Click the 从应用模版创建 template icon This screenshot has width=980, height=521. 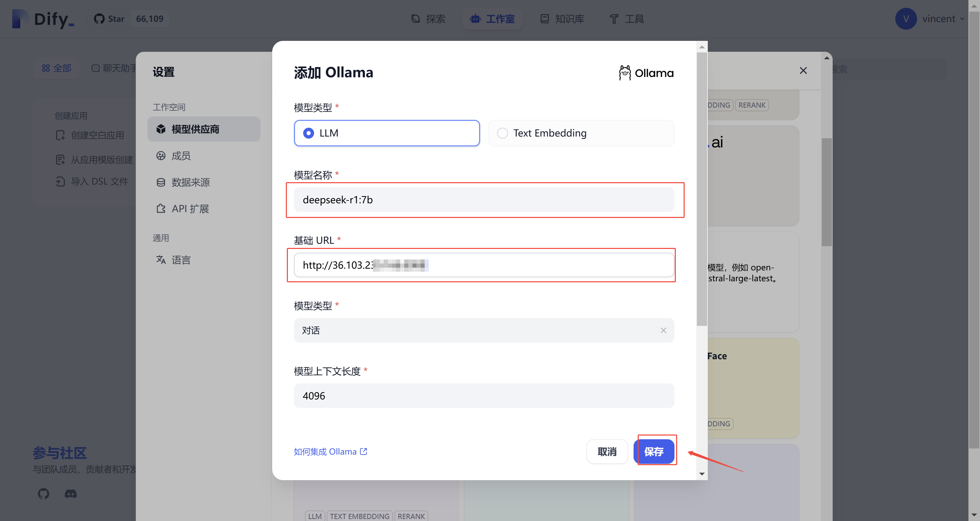(x=60, y=160)
